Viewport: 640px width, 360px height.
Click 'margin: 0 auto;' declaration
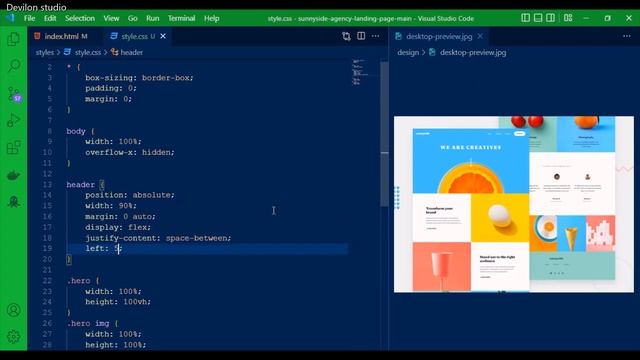tap(120, 216)
